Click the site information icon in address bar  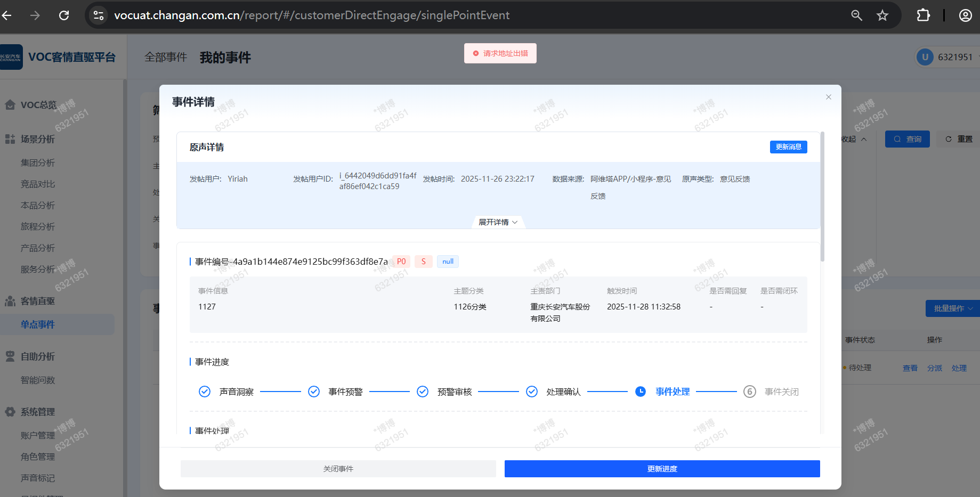click(x=99, y=15)
